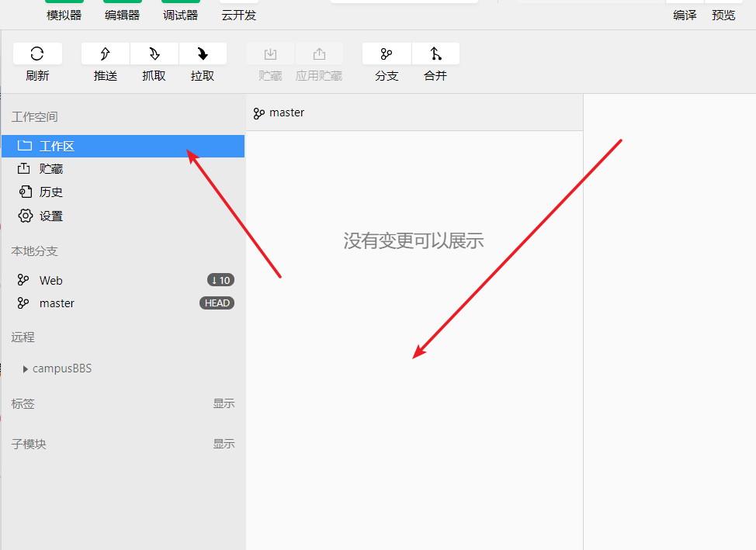Click the 推送 label text
Image resolution: width=756 pixels, height=550 pixels.
click(106, 76)
